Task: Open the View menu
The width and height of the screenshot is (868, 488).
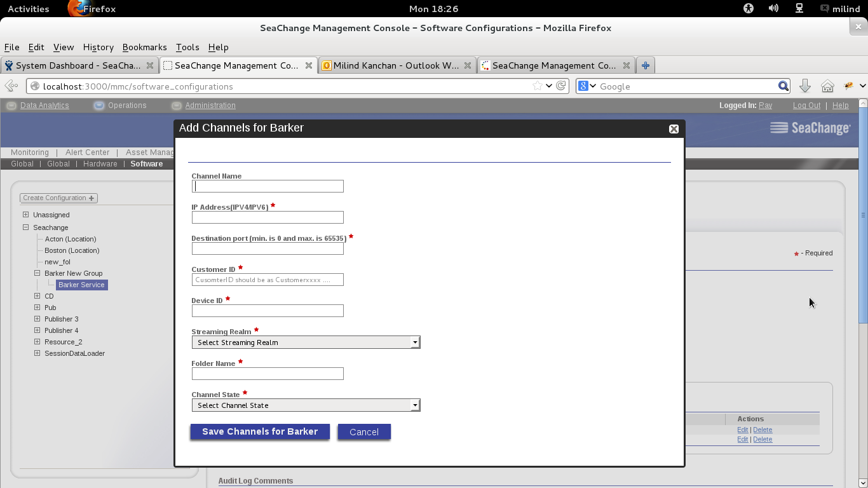Action: pos(64,47)
